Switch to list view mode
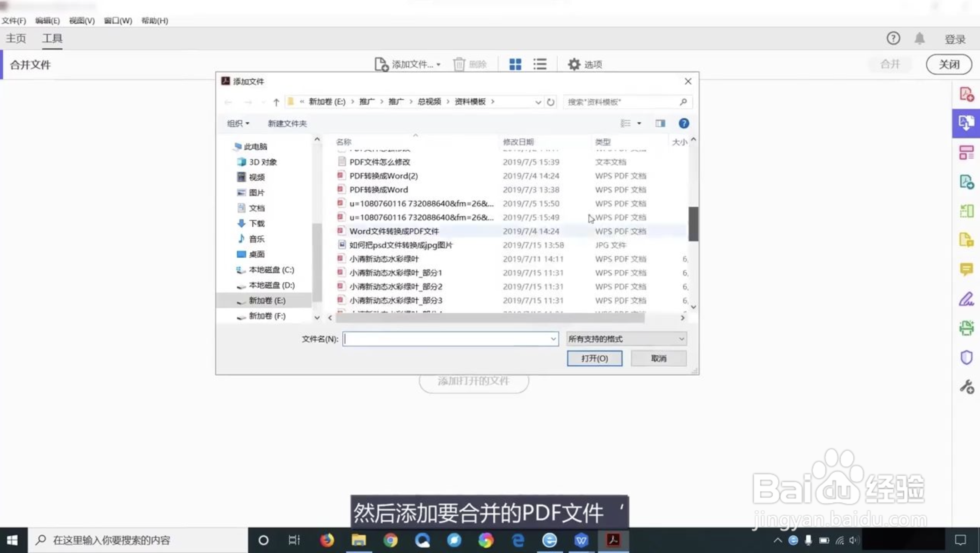 (540, 64)
